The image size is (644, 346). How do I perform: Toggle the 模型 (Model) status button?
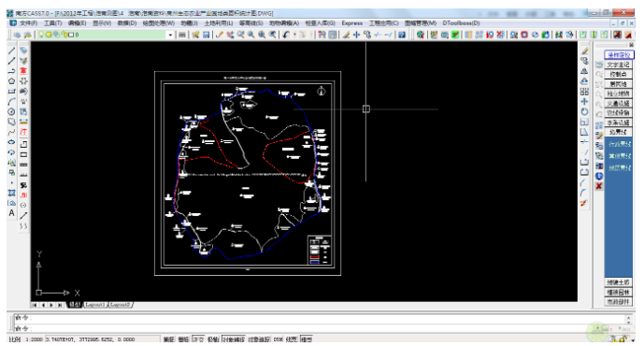click(x=307, y=339)
